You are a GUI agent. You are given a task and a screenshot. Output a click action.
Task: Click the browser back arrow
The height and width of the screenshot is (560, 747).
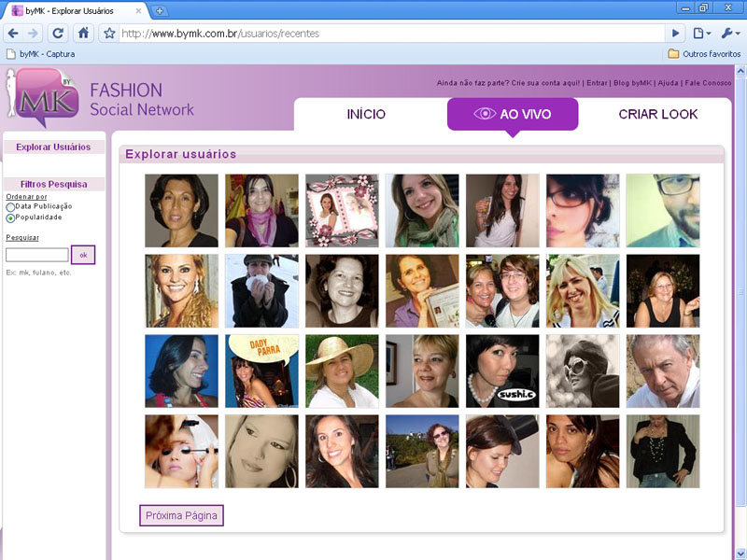pos(13,33)
